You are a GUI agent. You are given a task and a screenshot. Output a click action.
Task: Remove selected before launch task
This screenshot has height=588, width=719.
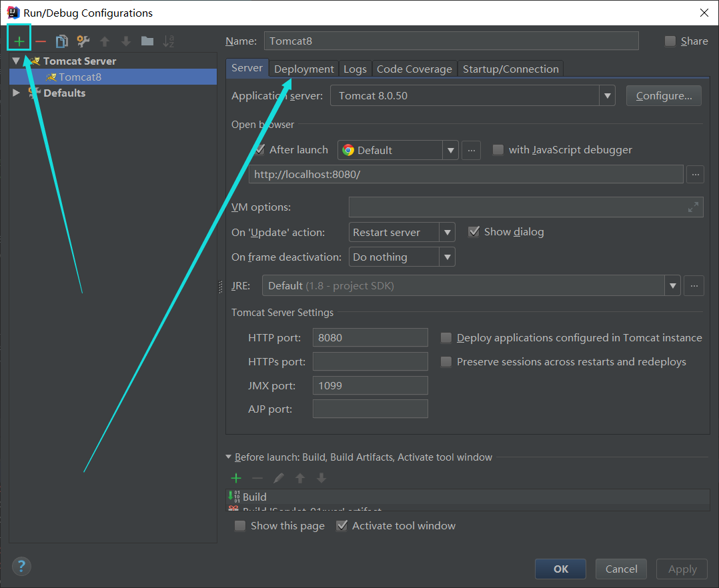pyautogui.click(x=257, y=479)
